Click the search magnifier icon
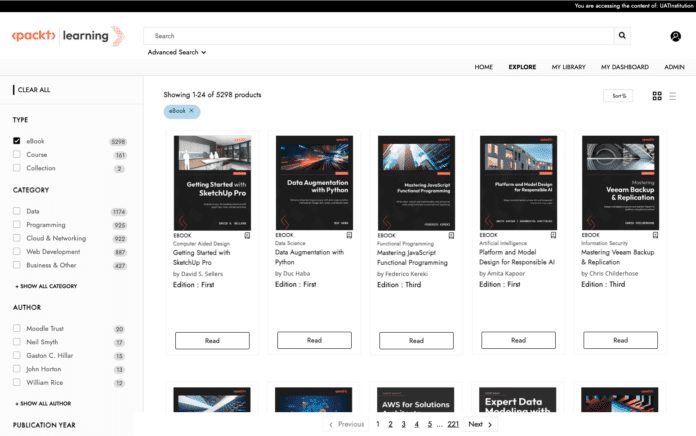Viewport: 696px width, 436px height. 622,36
